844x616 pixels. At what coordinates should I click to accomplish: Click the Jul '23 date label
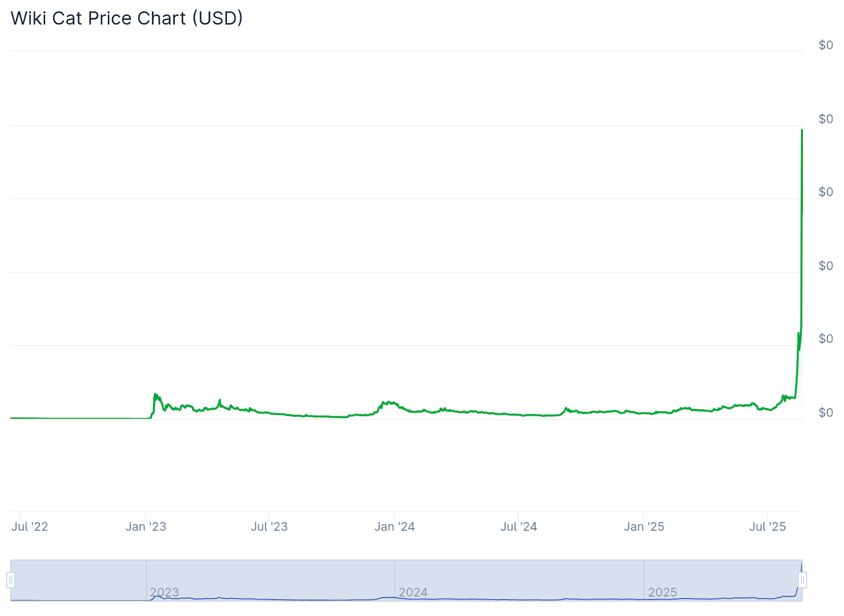(x=269, y=526)
